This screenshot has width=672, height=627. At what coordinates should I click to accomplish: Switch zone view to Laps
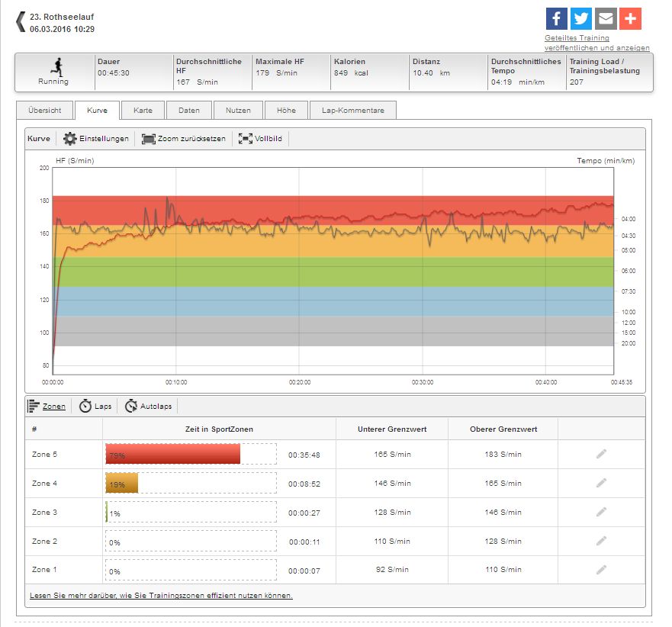(95, 406)
